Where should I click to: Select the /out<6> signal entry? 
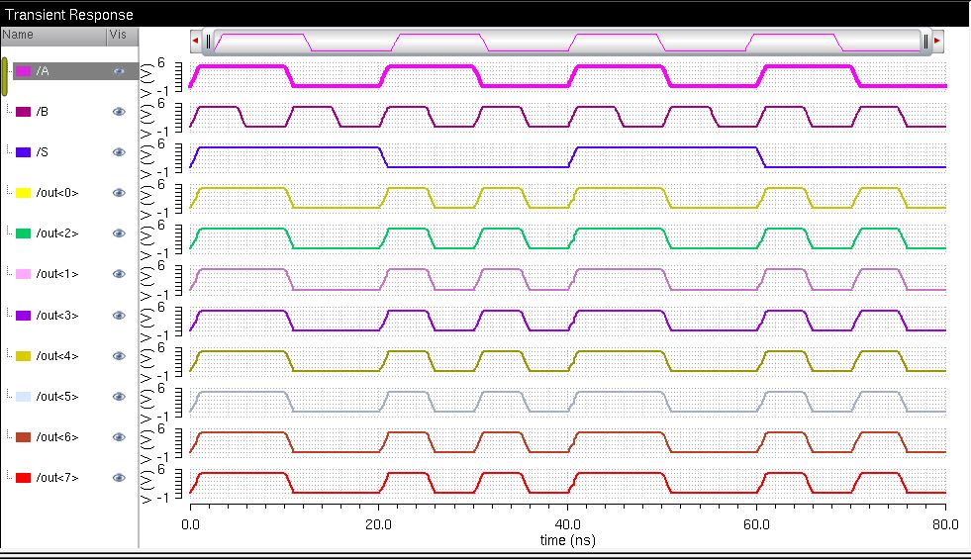[x=56, y=437]
